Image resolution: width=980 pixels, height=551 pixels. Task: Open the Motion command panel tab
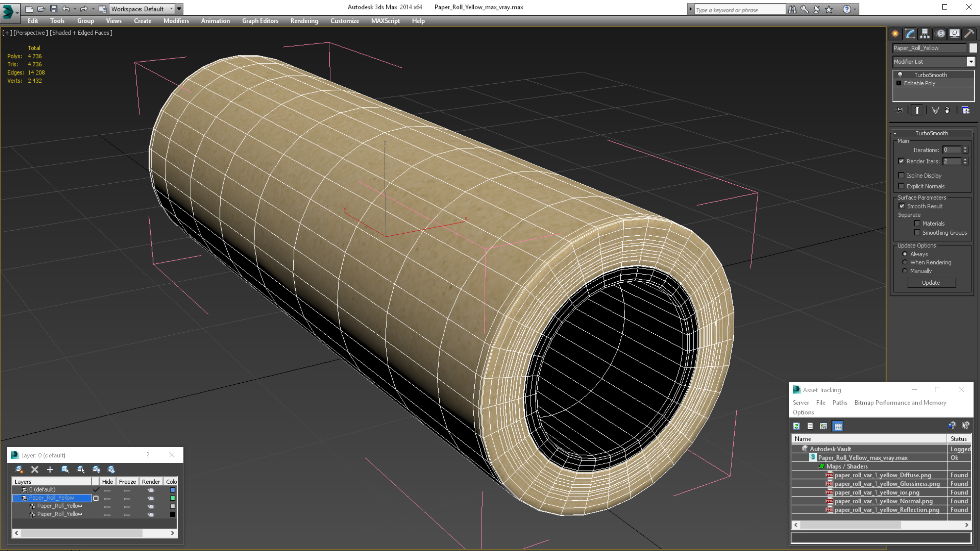940,34
